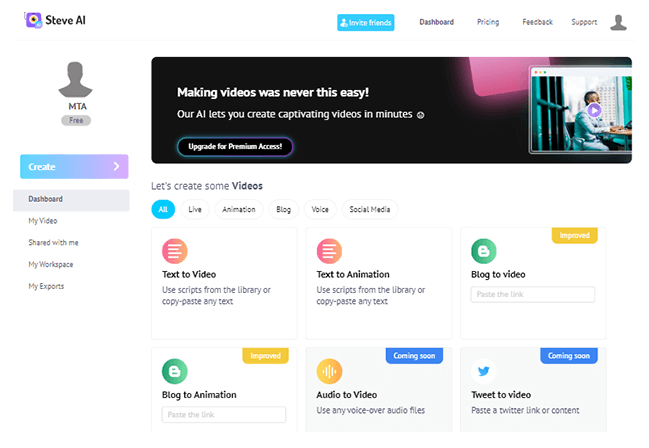Open Dashboard in the top navigation
This screenshot has height=448, width=649.
(436, 22)
